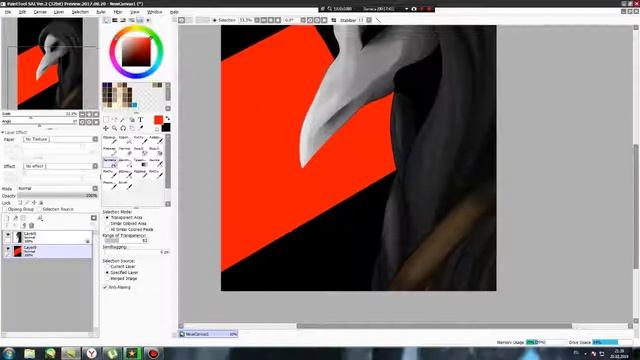Open Windows Start menu
The width and height of the screenshot is (640, 360).
point(9,353)
